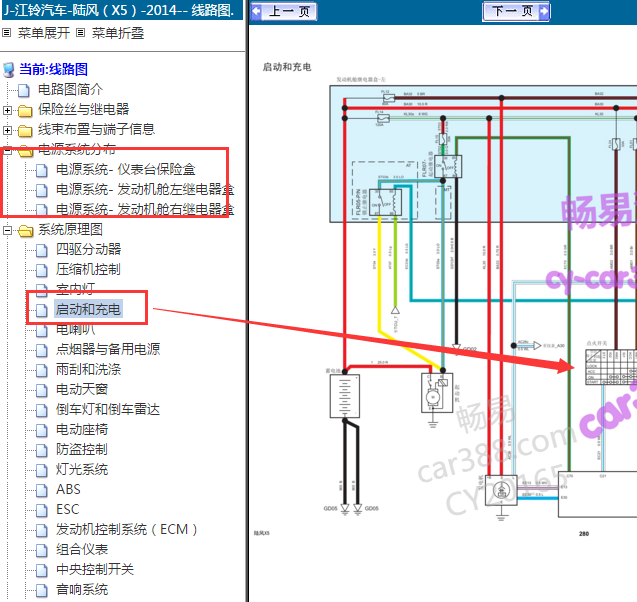Open the 点烟器与备用电源 diagram
This screenshot has height=602, width=637.
[108, 349]
